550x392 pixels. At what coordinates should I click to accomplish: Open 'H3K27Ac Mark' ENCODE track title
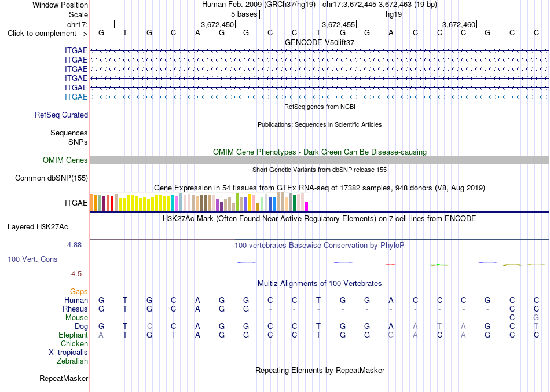point(320,219)
